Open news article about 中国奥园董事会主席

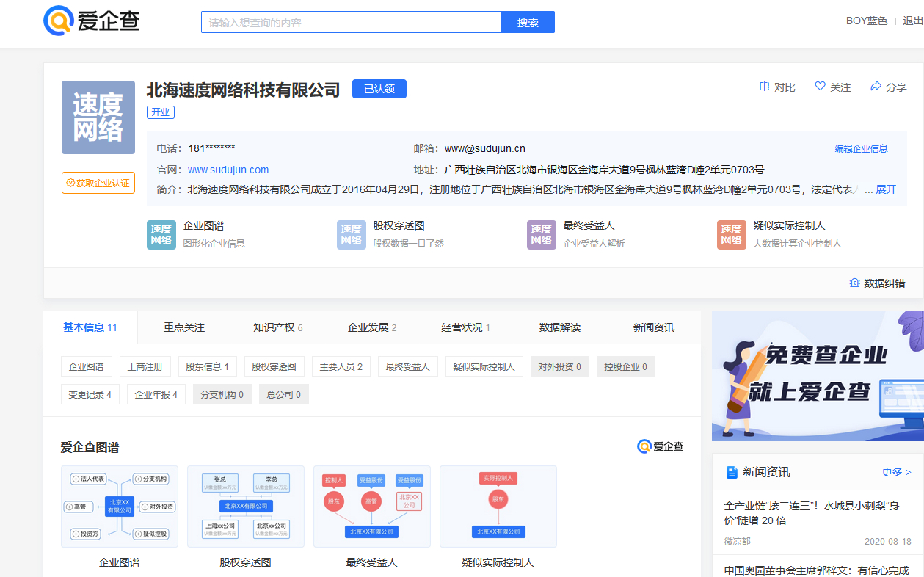(817, 570)
